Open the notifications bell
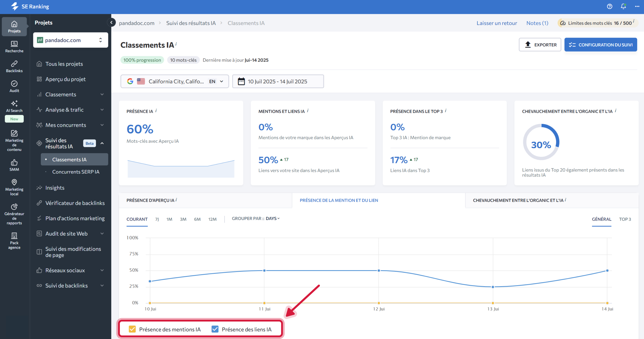Viewport: 644px width, 339px height. 623,6
